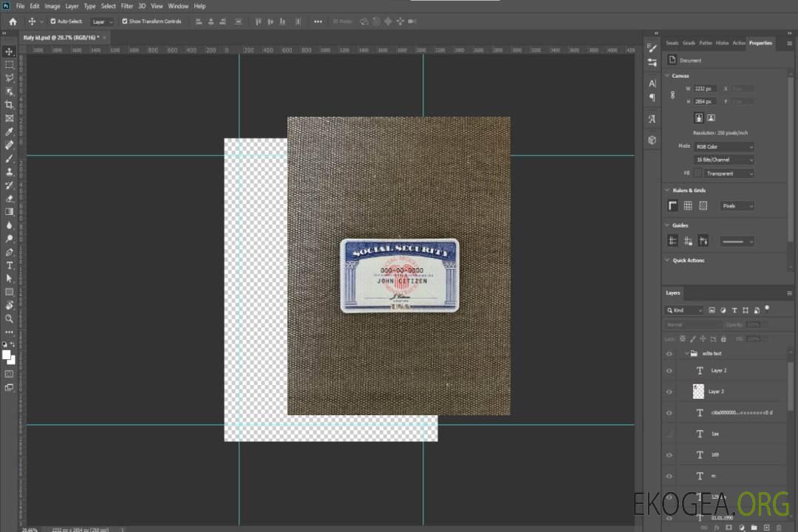Image resolution: width=798 pixels, height=532 pixels.
Task: Open the Glyphs panel icon
Action: tap(652, 119)
